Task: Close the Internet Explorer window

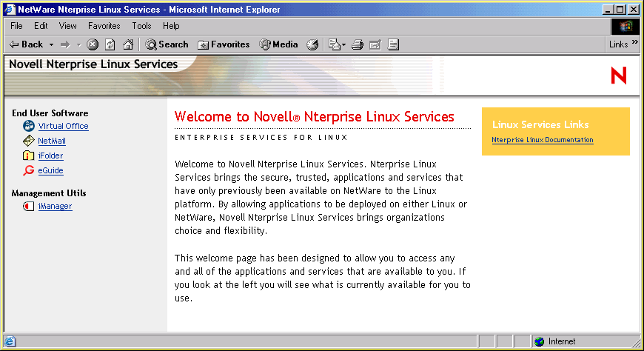Action: (634, 10)
